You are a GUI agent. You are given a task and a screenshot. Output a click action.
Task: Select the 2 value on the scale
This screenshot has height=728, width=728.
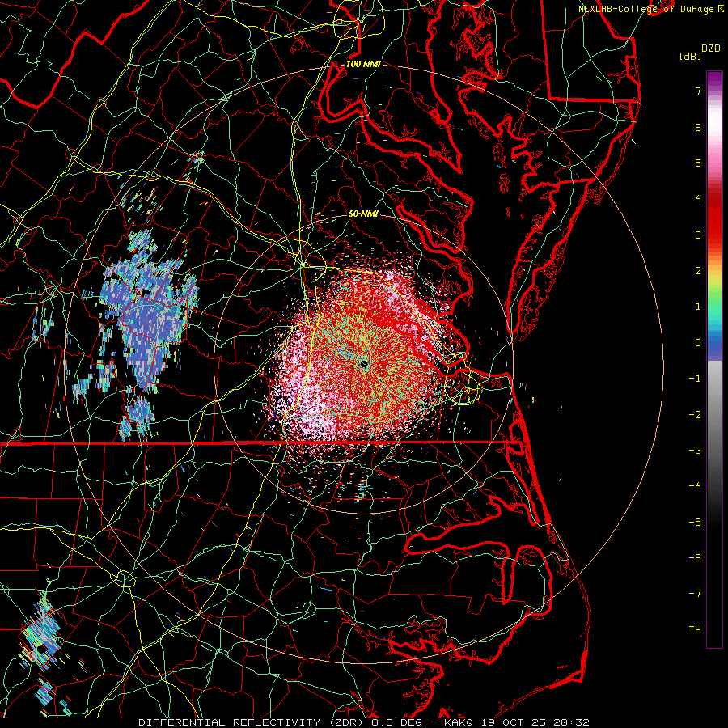698,271
